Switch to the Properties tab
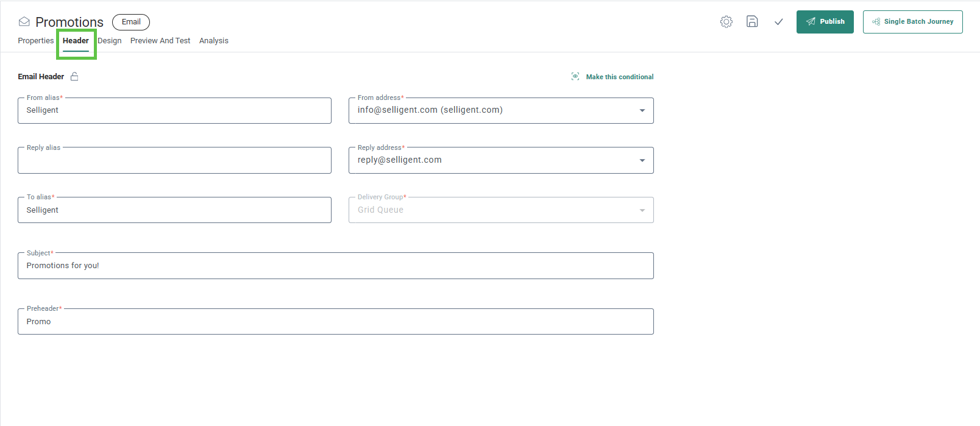 tap(35, 41)
